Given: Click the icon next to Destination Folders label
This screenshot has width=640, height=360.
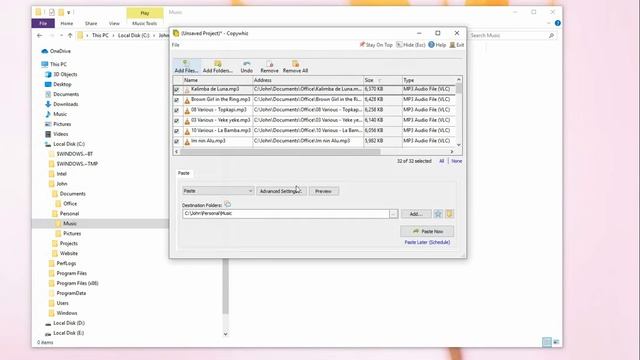Looking at the screenshot, I should (227, 204).
